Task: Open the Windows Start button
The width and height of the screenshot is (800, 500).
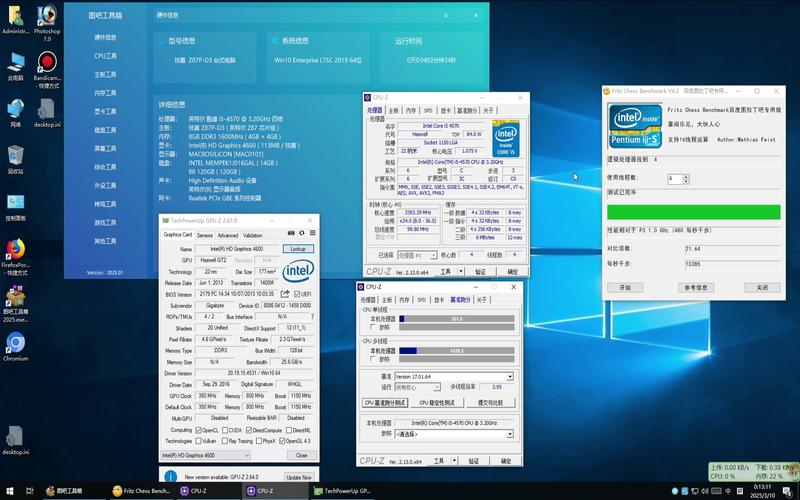Action: pyautogui.click(x=9, y=491)
